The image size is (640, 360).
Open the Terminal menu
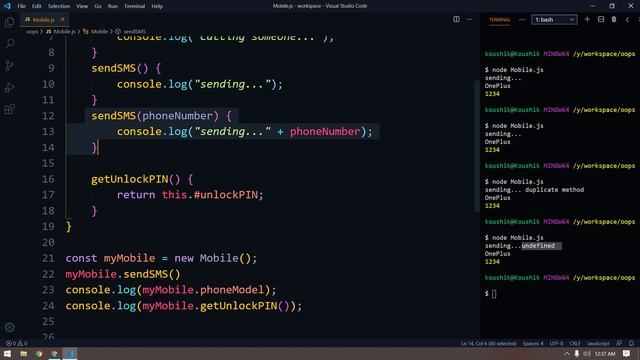click(x=134, y=6)
